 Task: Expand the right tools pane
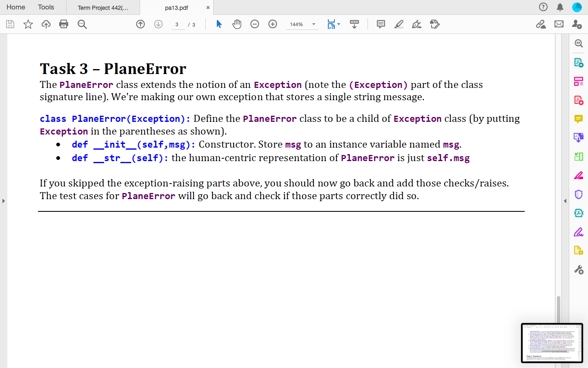pos(565,200)
